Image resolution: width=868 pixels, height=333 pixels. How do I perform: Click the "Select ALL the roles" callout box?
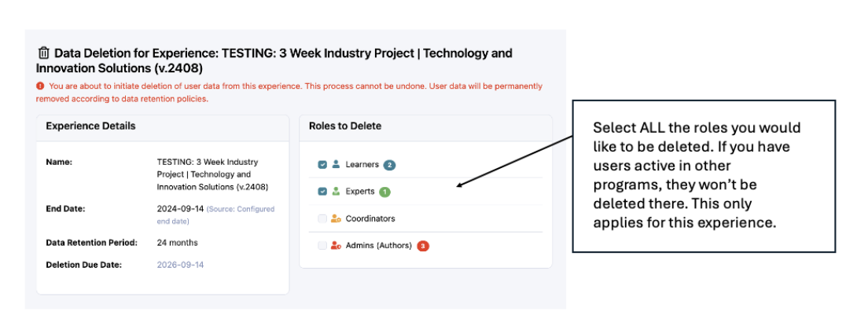click(703, 175)
